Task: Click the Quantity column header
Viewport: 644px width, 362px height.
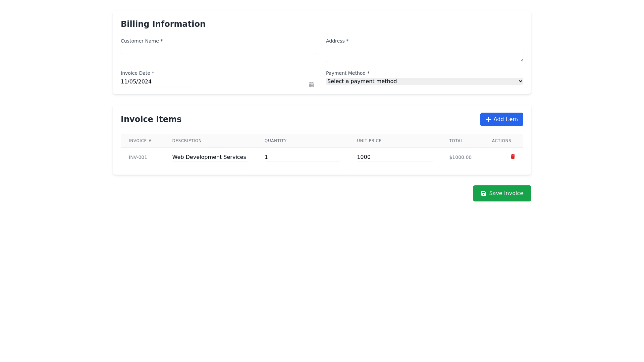Action: pos(275,141)
